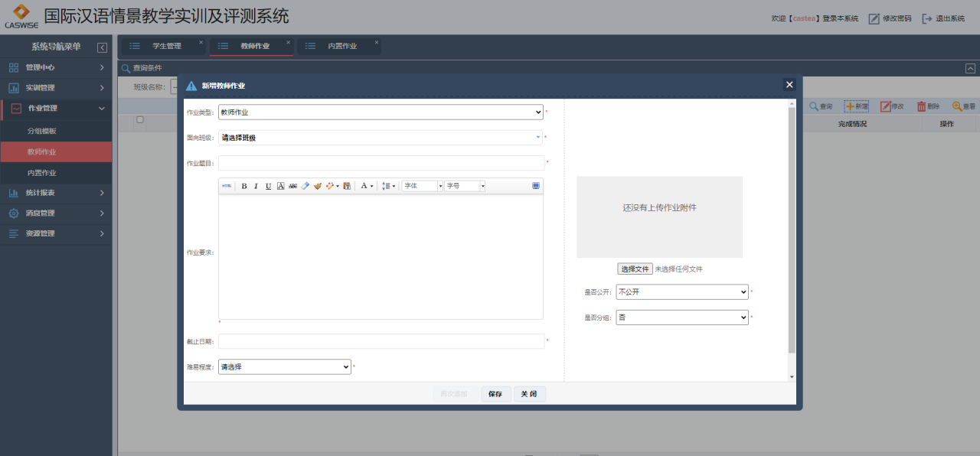Click the 作业题目 input field

tap(381, 163)
